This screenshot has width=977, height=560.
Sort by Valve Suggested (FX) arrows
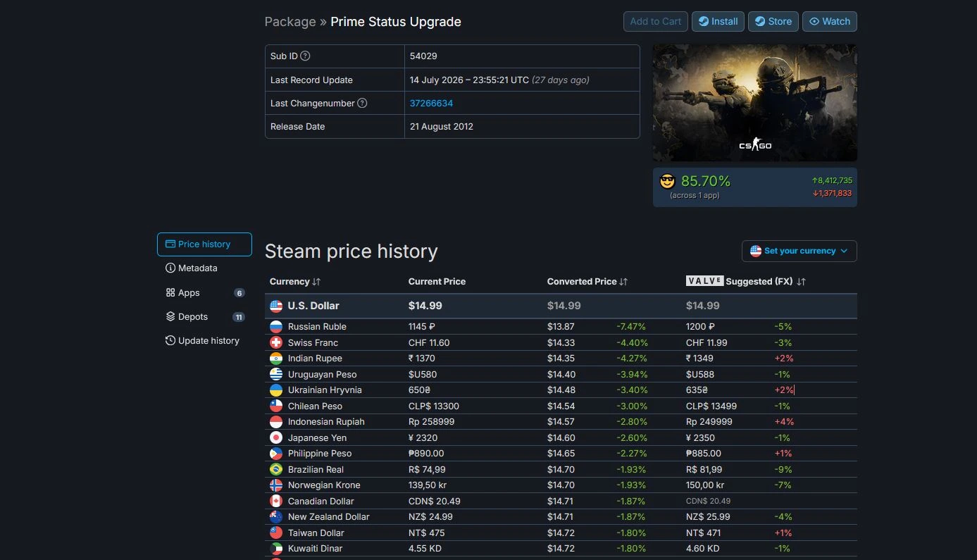coord(801,282)
